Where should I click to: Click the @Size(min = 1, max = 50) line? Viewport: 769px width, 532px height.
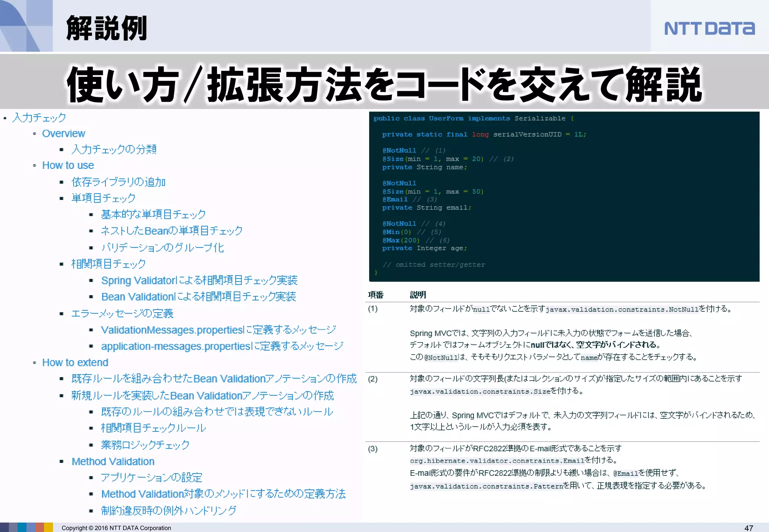point(433,192)
